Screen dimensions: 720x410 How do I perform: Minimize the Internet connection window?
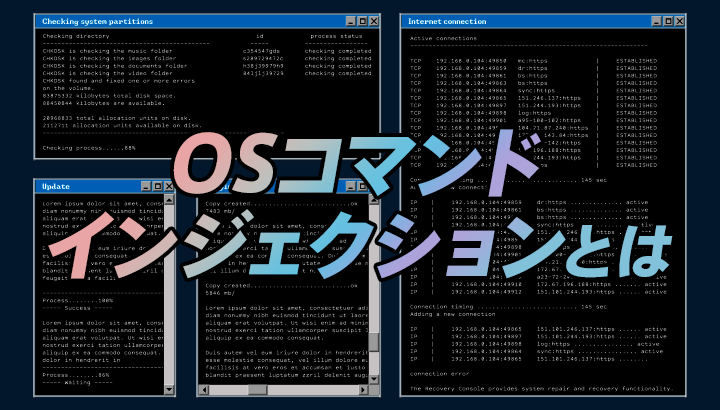click(x=657, y=21)
